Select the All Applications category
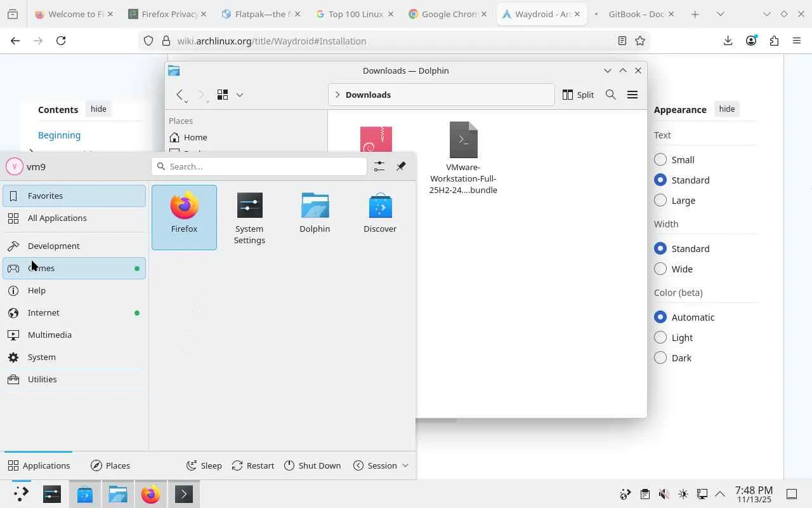This screenshot has height=508, width=812. 74,218
